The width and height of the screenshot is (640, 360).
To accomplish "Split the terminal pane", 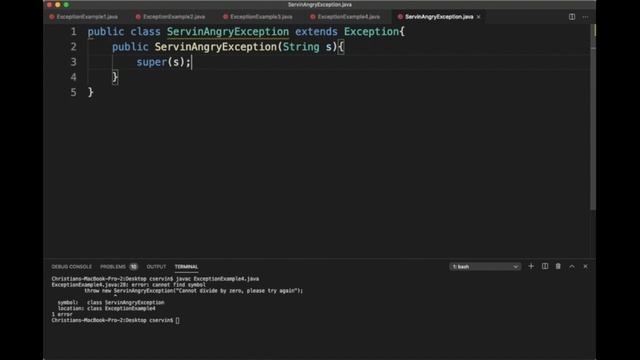I will pos(545,266).
